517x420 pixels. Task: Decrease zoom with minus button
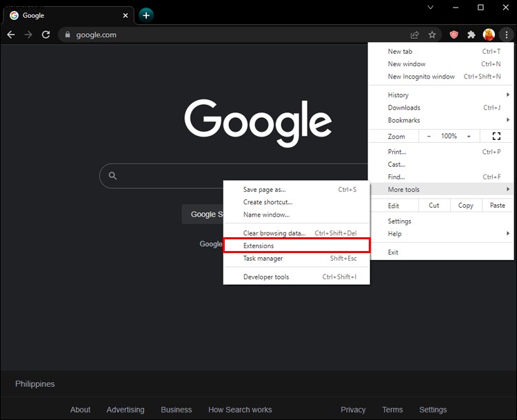(429, 136)
